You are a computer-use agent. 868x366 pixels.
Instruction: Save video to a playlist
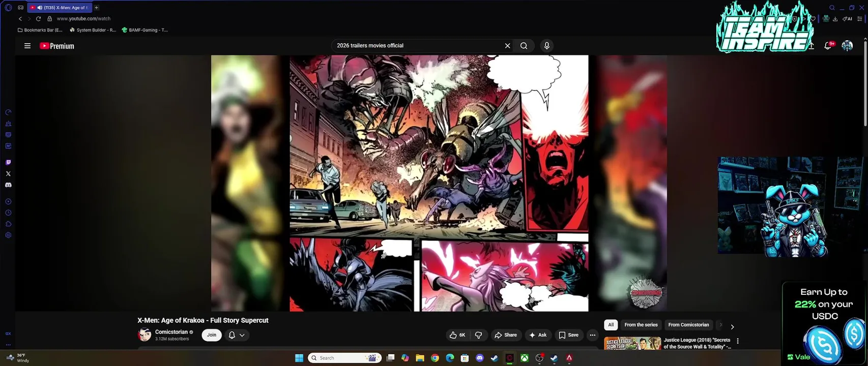coord(569,335)
